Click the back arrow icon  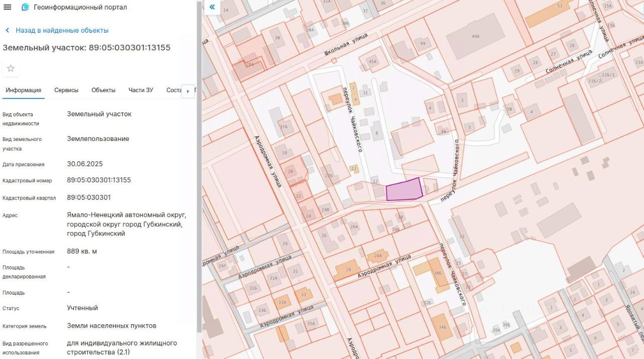pos(8,30)
